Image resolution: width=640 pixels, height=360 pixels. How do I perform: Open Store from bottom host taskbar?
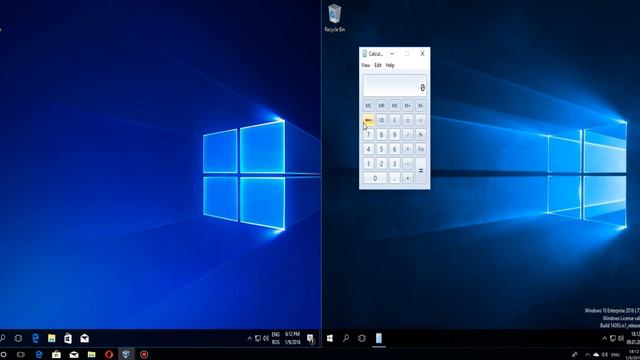tap(56, 354)
